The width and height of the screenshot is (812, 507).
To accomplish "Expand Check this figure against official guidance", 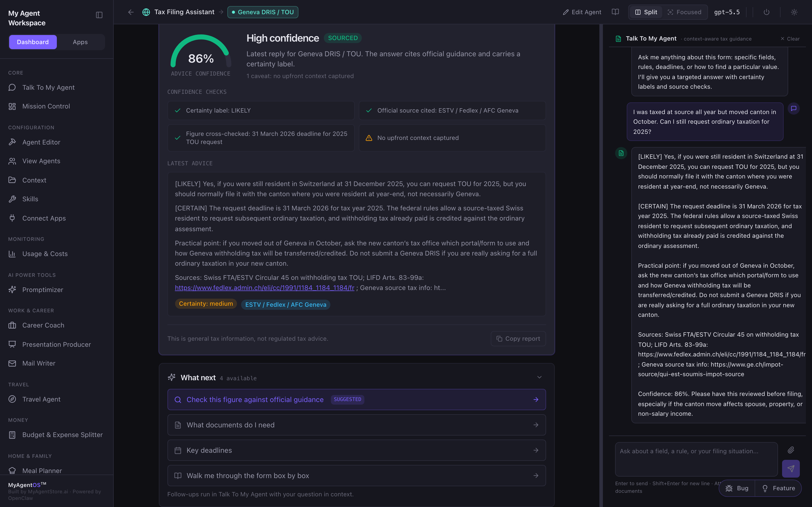I will 356,399.
